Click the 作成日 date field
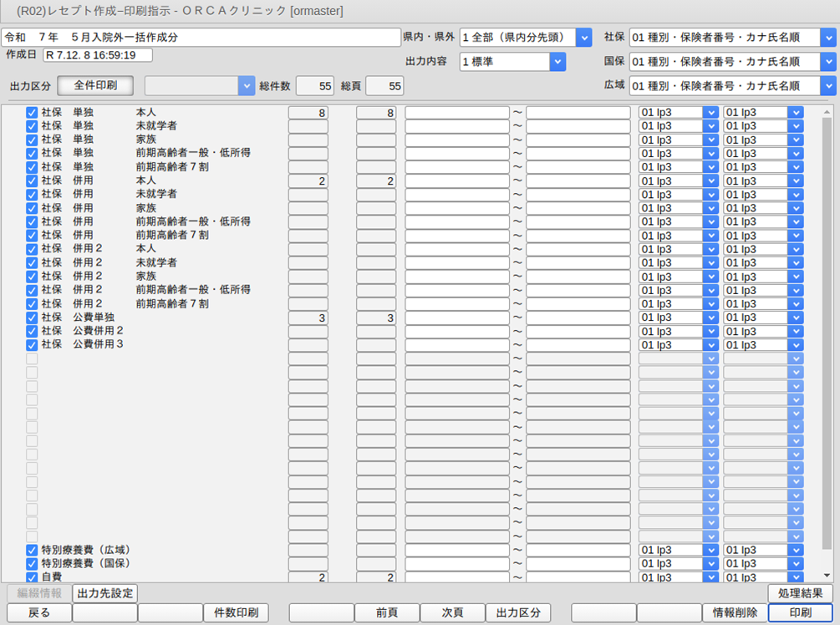Viewport: 840px width, 625px height. coord(98,55)
